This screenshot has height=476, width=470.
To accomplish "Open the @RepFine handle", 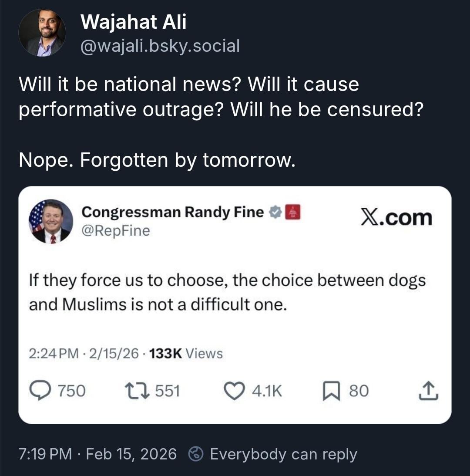I will point(115,231).
